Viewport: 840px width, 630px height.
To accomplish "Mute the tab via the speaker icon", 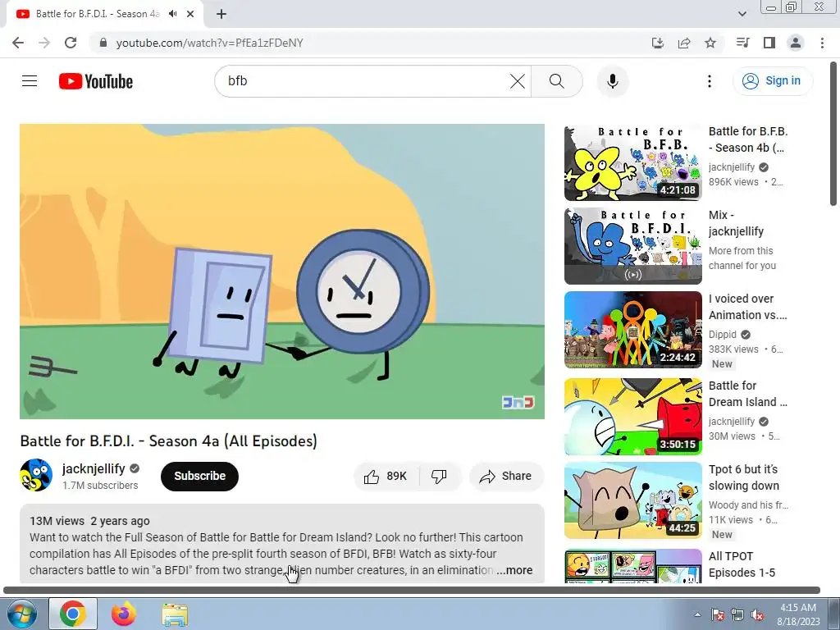I will pyautogui.click(x=172, y=14).
